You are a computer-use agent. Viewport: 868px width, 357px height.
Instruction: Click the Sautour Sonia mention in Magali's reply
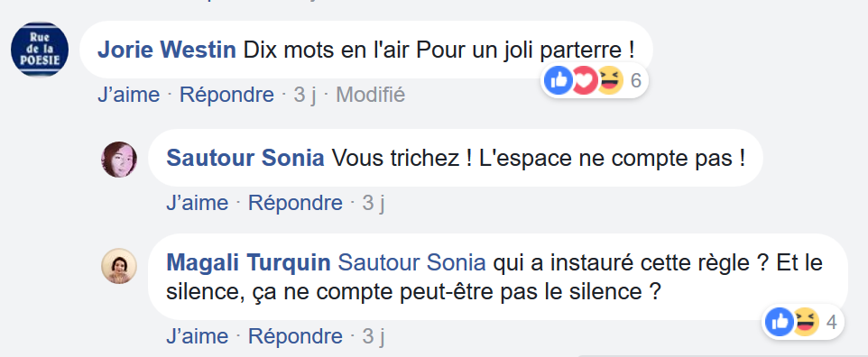point(411,263)
